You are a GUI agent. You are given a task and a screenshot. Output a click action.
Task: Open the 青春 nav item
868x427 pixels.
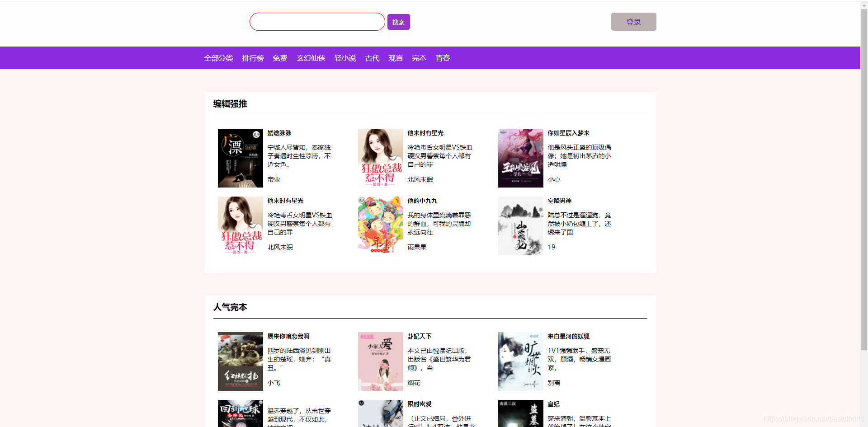coord(443,58)
